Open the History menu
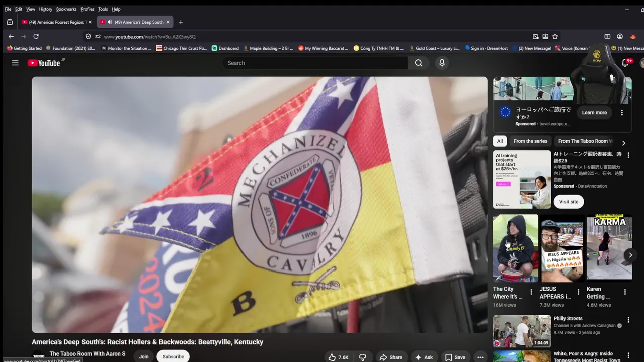The width and height of the screenshot is (644, 362). [45, 9]
